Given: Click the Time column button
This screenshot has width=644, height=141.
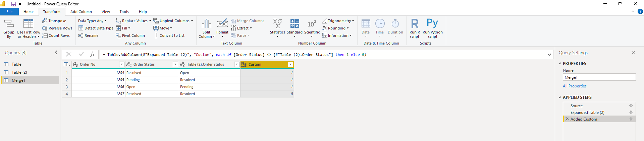Looking at the screenshot, I should click(380, 28).
